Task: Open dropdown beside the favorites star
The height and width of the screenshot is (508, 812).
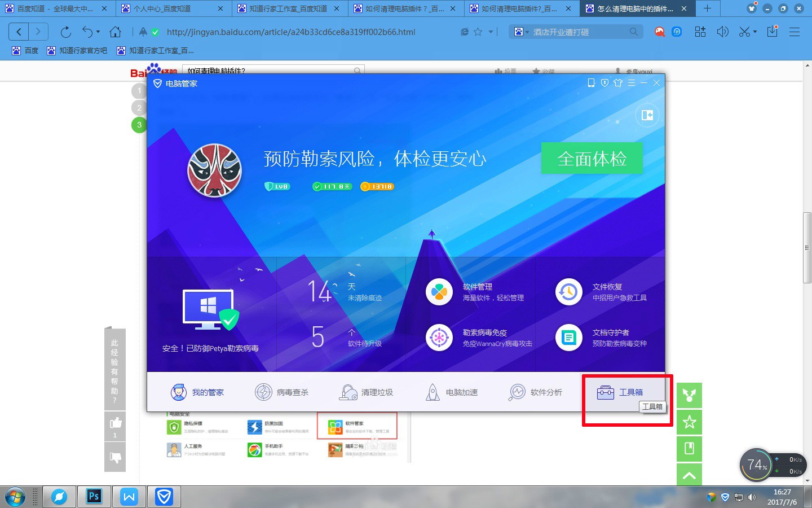Action: coord(491,32)
